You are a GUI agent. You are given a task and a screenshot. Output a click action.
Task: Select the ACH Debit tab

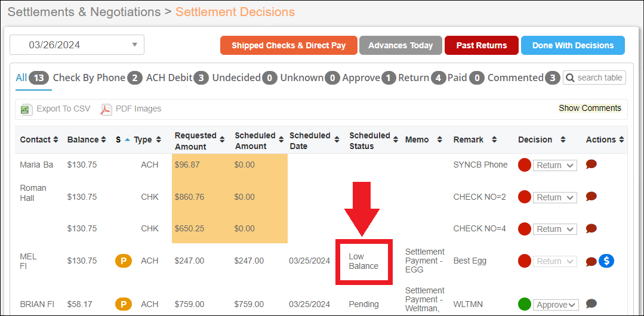click(177, 78)
